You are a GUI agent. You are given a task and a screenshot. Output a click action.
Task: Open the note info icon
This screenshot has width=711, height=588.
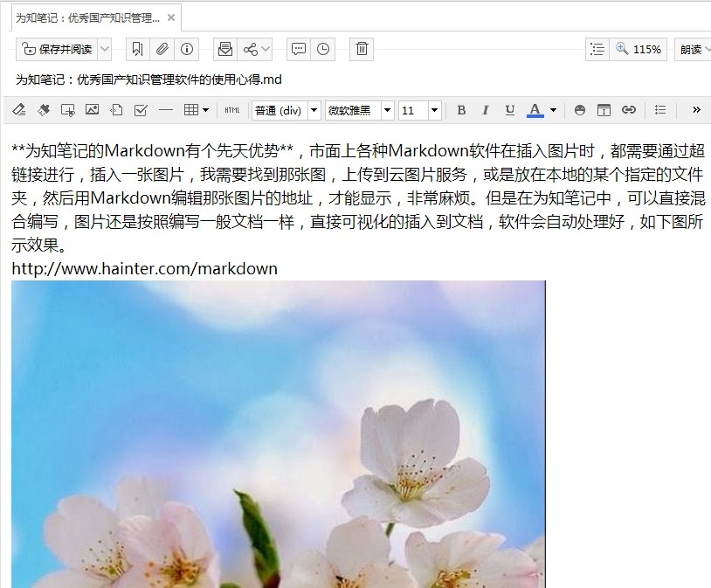click(186, 49)
